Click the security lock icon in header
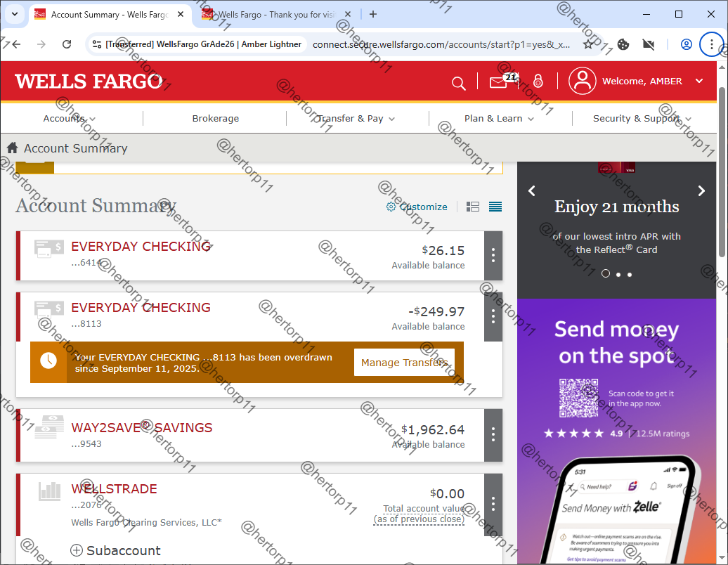The image size is (728, 565). [538, 82]
